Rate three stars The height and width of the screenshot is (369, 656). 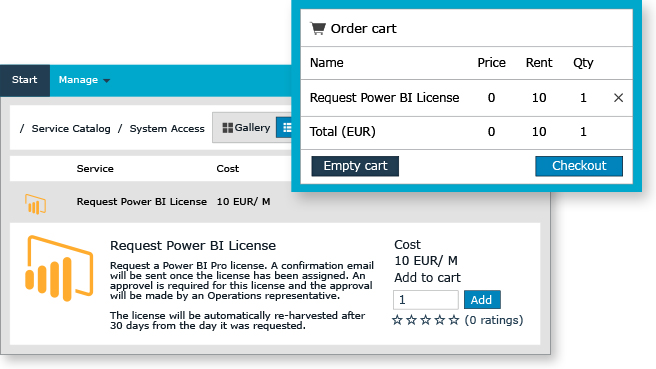pyautogui.click(x=425, y=320)
